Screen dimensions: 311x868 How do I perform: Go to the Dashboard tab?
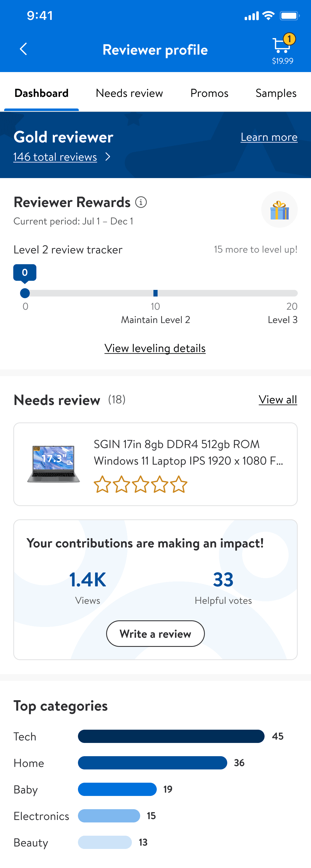(x=41, y=93)
